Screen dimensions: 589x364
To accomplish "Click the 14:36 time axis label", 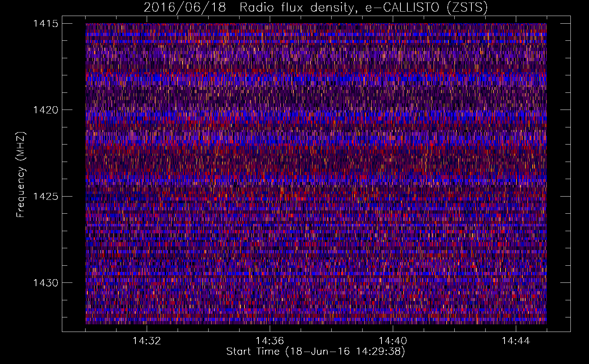I will [x=270, y=341].
